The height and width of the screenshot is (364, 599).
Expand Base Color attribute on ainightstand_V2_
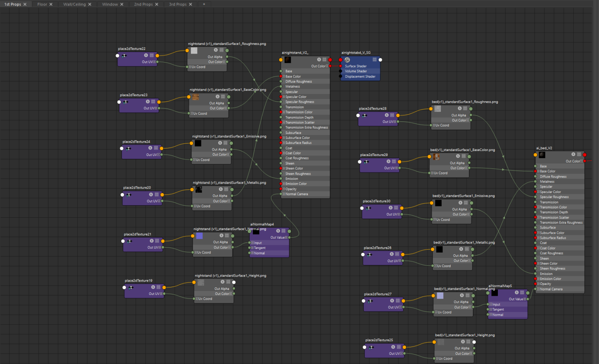(284, 77)
